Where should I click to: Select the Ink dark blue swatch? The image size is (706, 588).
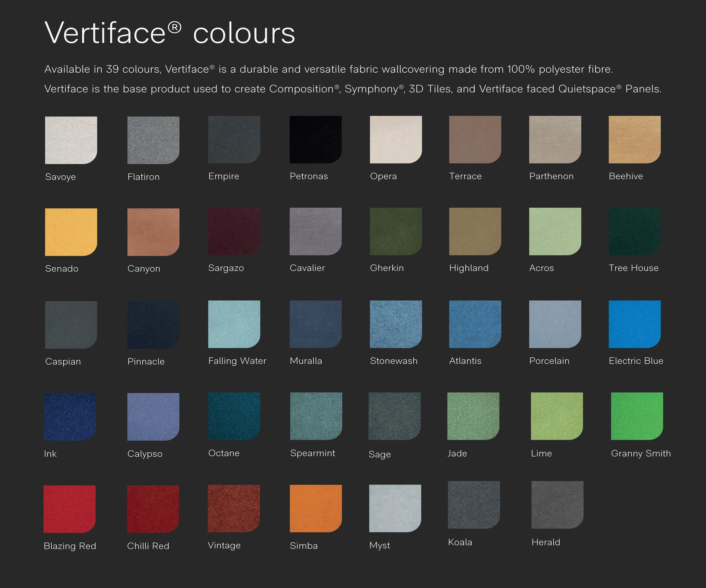(x=70, y=417)
